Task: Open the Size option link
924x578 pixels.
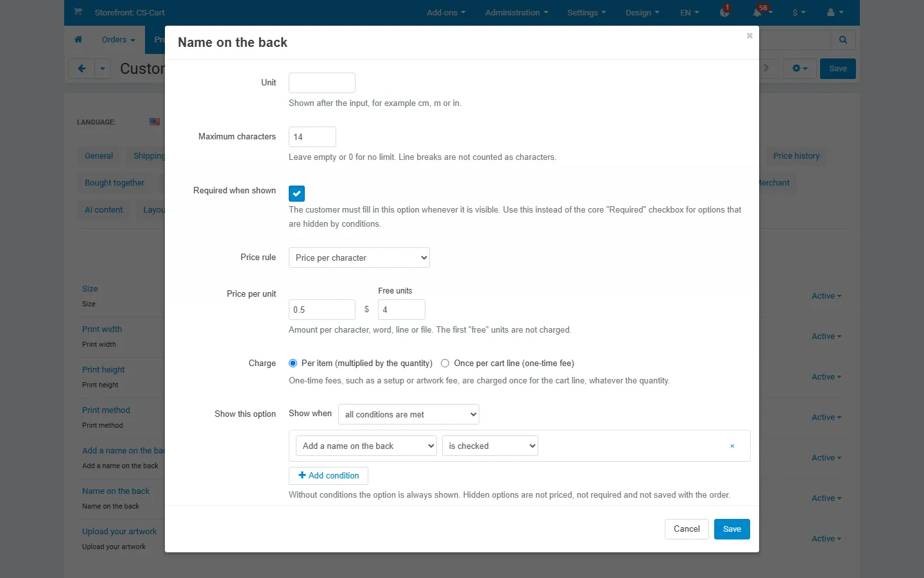Action: point(90,289)
